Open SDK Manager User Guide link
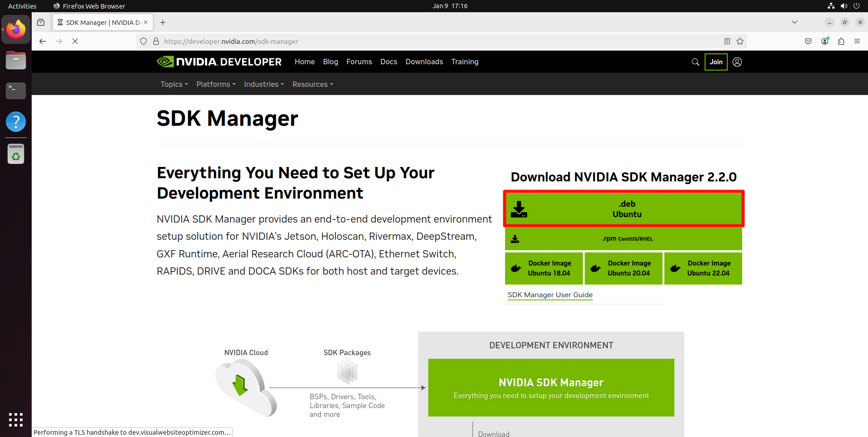 pos(550,295)
